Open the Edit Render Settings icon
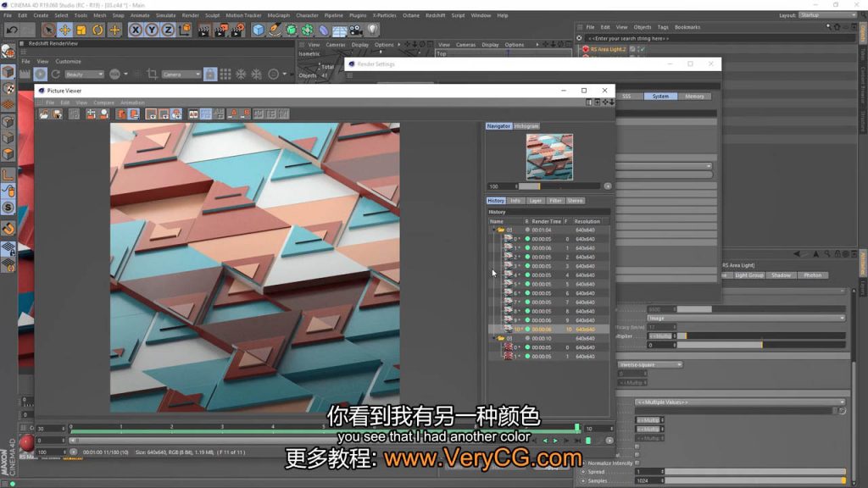This screenshot has width=868, height=488. (237, 30)
